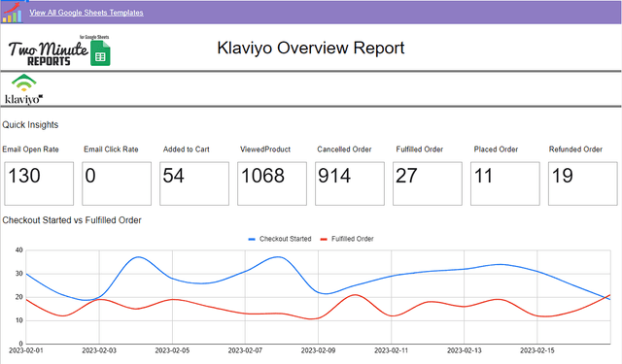Select the Klaviyo Overview Report title
622x364 pixels.
pyautogui.click(x=311, y=48)
